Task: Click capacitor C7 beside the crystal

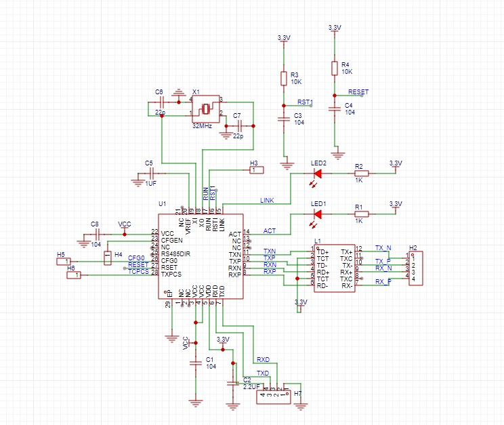Action: 238,126
